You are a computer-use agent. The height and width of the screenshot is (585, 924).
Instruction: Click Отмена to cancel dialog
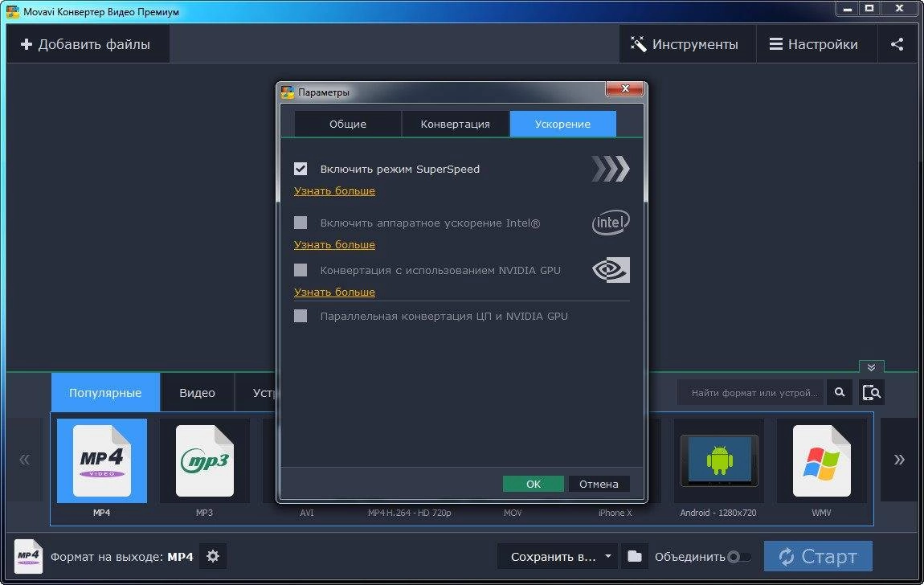[x=599, y=484]
